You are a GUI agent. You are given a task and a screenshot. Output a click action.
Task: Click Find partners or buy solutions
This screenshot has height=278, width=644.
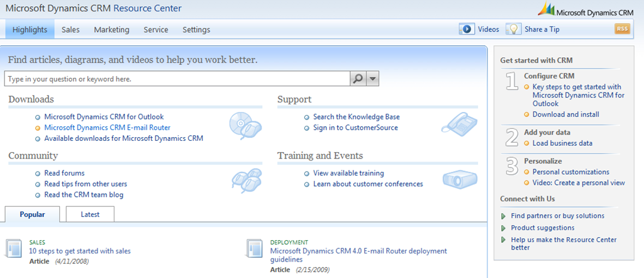[x=557, y=216]
